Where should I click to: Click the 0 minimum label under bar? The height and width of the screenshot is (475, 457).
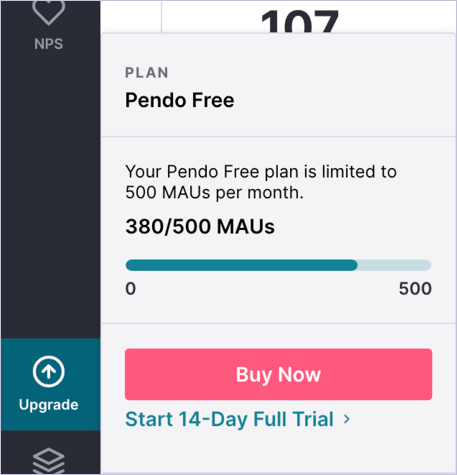(131, 289)
